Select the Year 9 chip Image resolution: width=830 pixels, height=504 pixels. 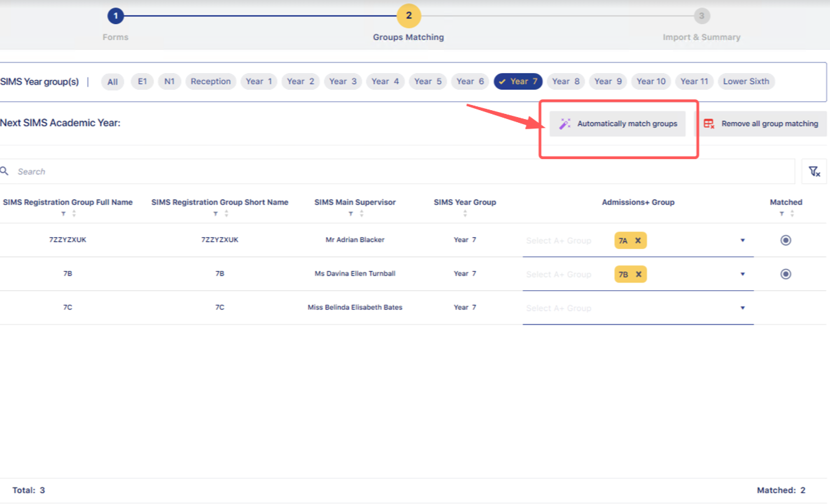click(x=608, y=81)
